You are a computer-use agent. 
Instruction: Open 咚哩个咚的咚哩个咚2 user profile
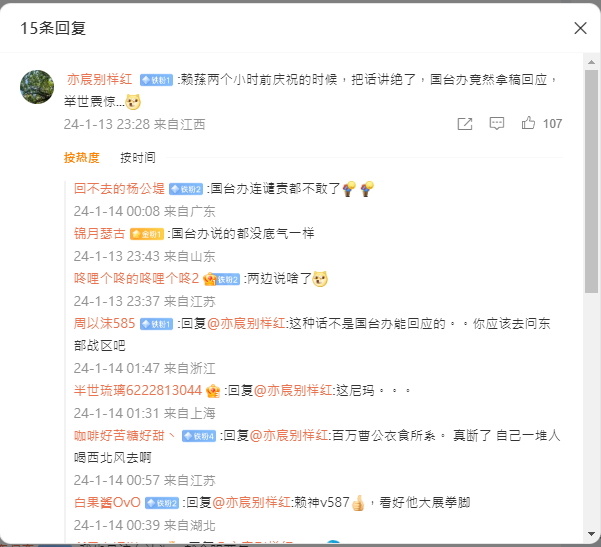click(136, 278)
